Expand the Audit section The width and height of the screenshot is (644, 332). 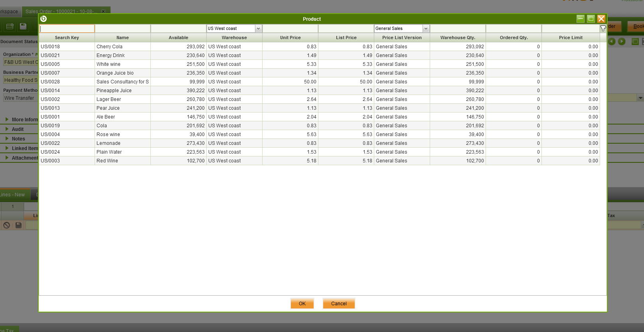click(18, 129)
